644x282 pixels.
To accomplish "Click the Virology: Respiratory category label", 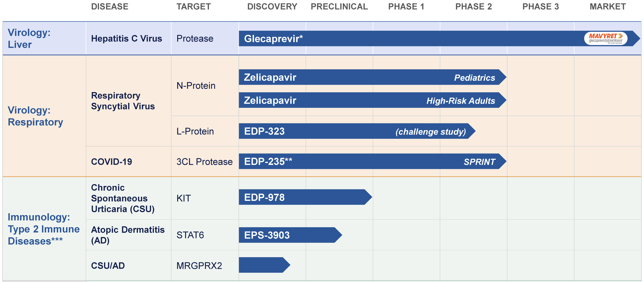I will [x=35, y=116].
